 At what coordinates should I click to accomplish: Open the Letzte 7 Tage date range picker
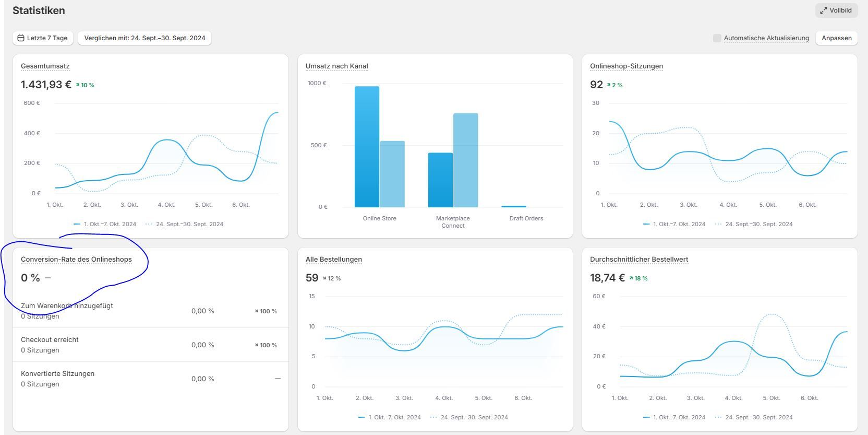pyautogui.click(x=43, y=38)
